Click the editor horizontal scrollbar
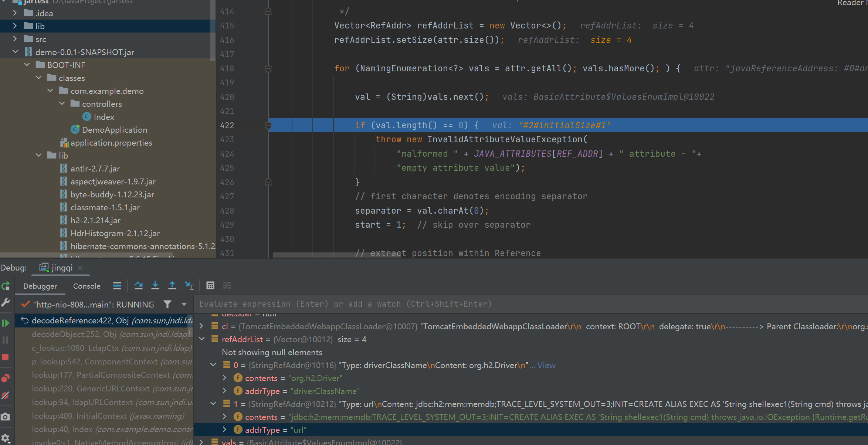Screen dimensions: 868x445 pos(337,255)
